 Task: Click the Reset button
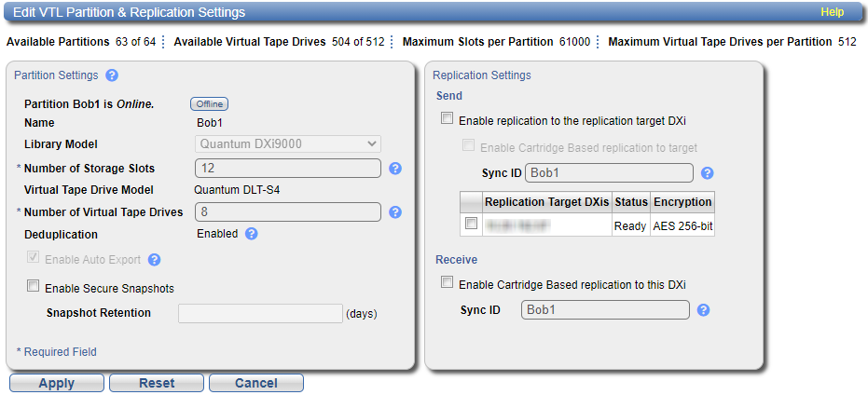[157, 383]
